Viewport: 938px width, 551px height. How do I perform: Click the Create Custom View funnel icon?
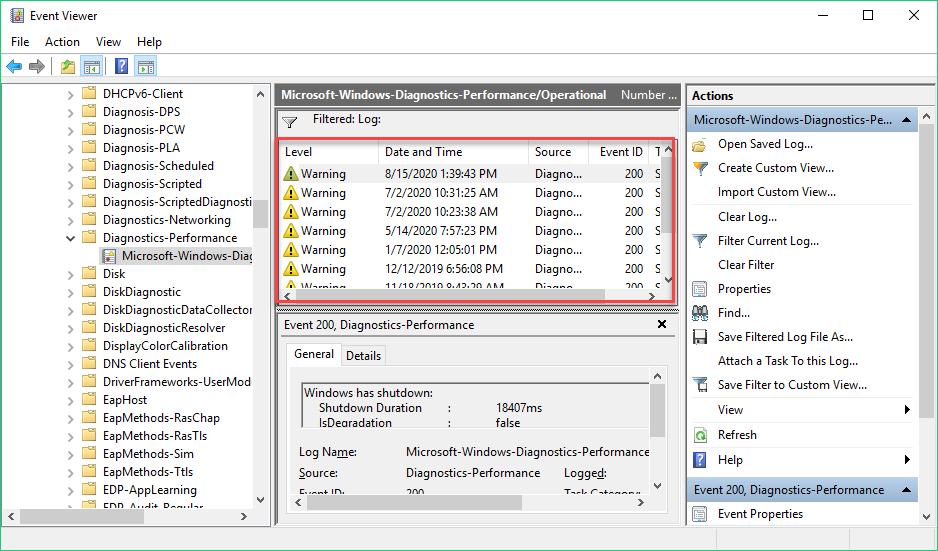click(x=700, y=168)
